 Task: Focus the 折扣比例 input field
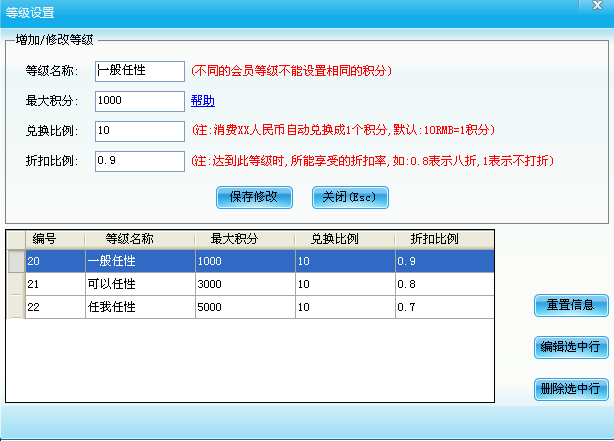click(140, 161)
